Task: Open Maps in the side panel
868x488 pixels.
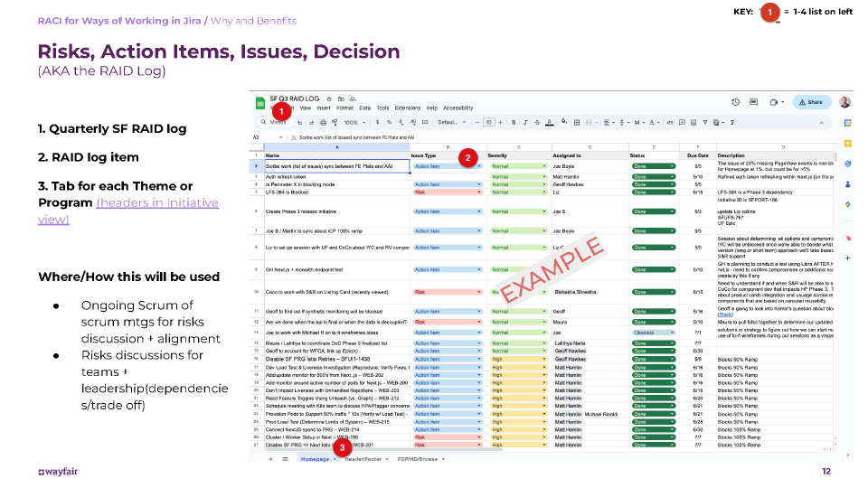Action: [x=847, y=205]
